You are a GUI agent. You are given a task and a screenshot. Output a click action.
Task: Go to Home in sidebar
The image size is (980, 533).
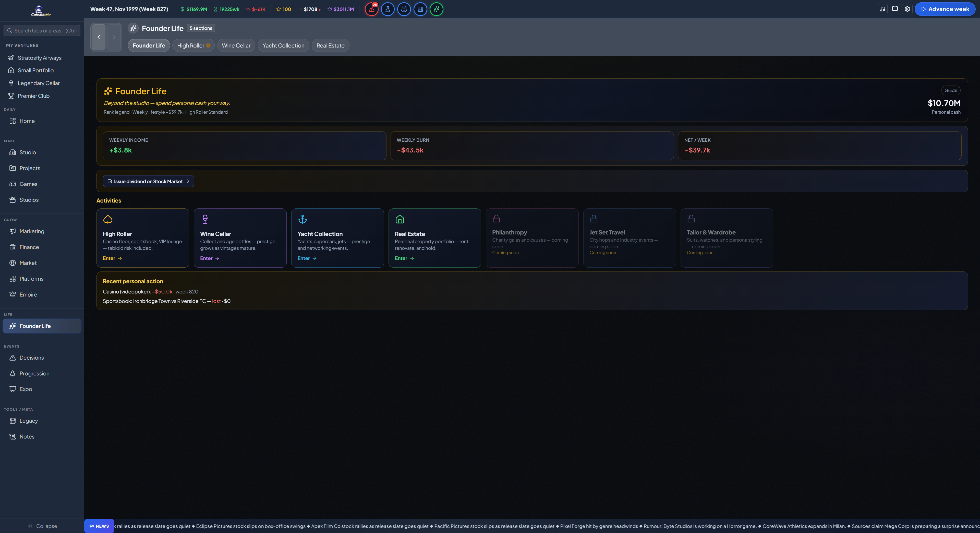coord(42,121)
